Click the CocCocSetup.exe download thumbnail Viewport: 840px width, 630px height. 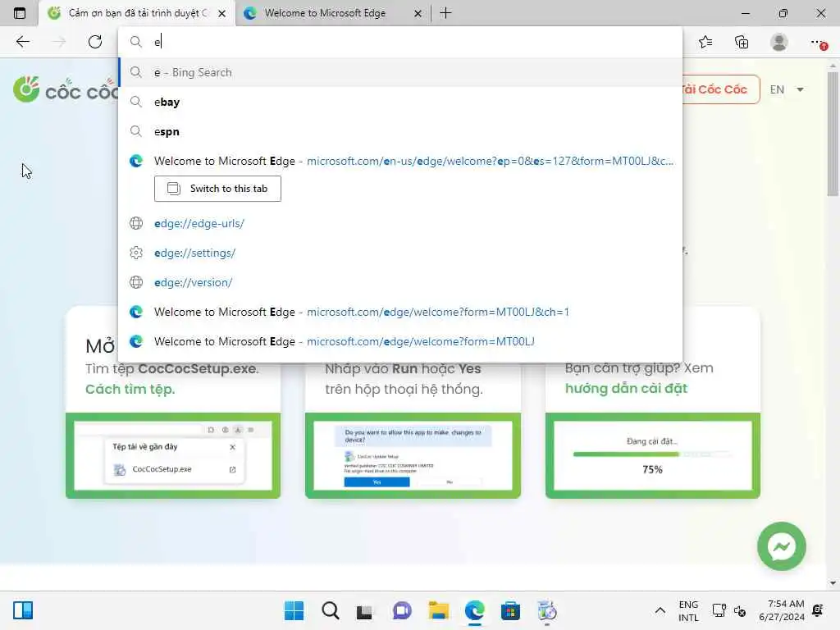coord(173,455)
